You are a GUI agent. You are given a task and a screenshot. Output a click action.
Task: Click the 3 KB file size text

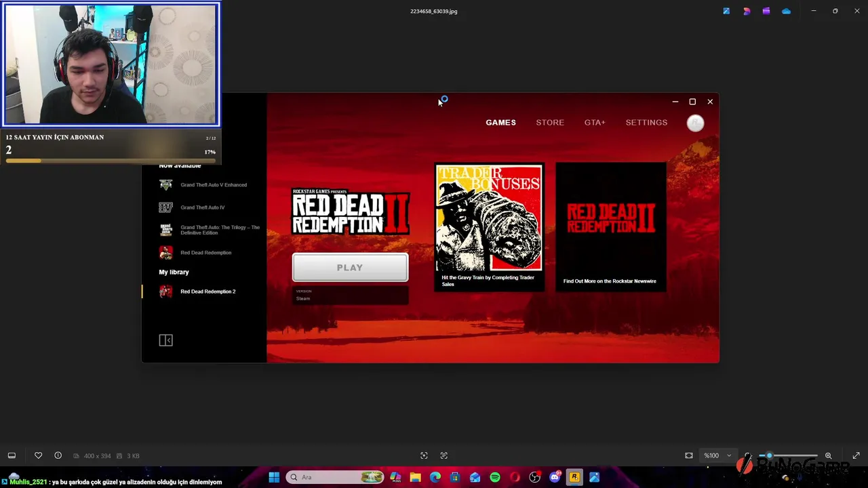132,456
